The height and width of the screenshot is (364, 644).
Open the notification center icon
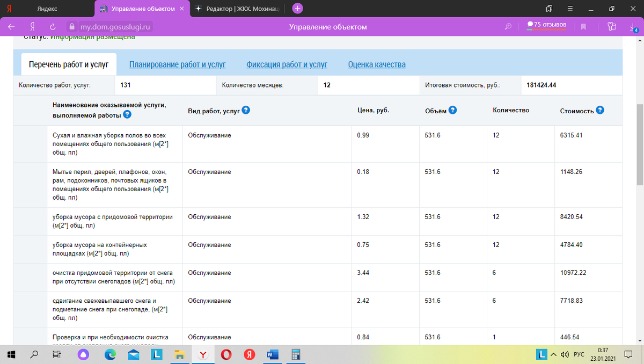[628, 354]
